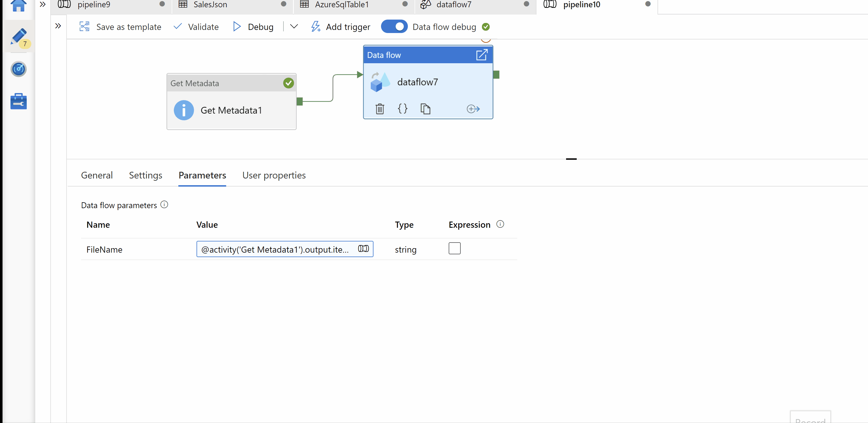Open the Author pencil icon in sidebar
Image resolution: width=868 pixels, height=423 pixels.
click(x=18, y=36)
